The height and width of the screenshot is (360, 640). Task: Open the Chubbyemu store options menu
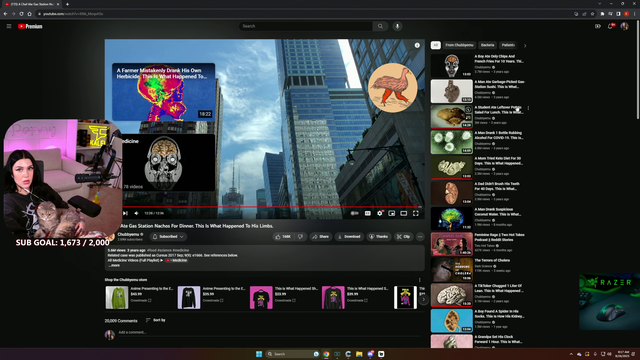tap(420, 280)
